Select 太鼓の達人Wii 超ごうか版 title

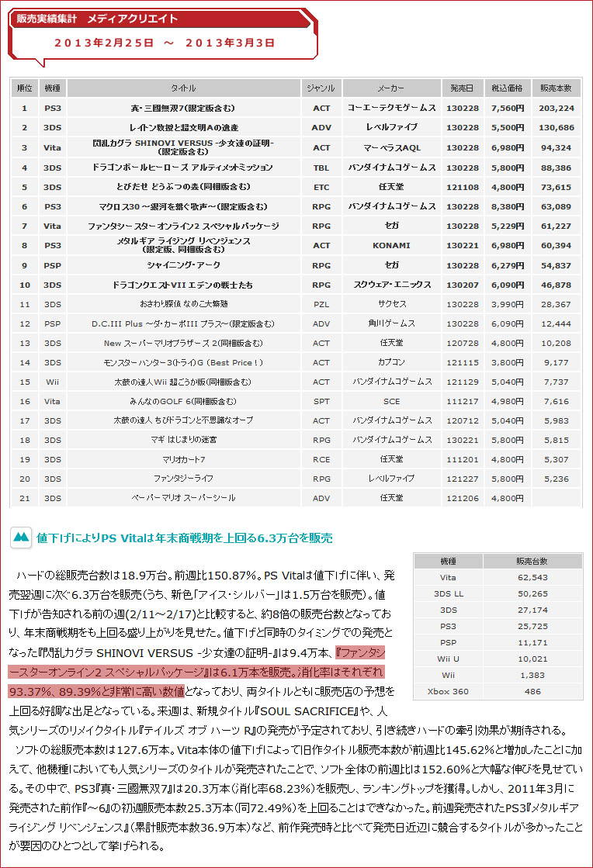coord(183,382)
